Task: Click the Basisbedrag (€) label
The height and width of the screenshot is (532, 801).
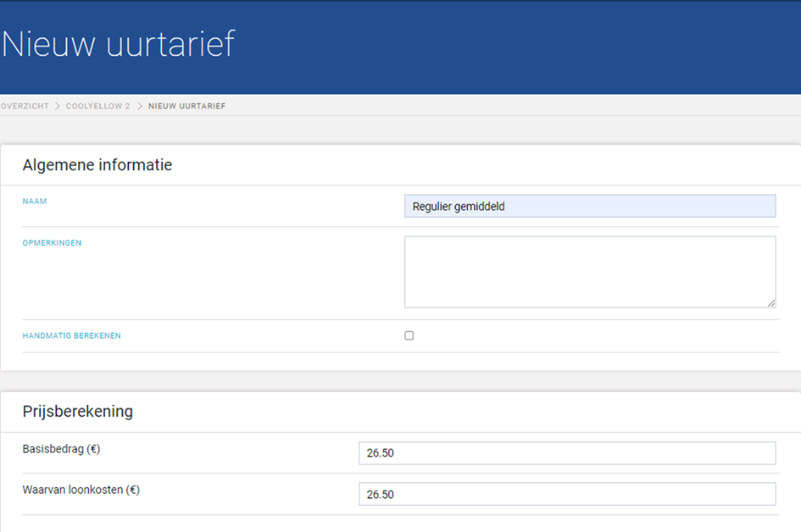Action: coord(61,449)
